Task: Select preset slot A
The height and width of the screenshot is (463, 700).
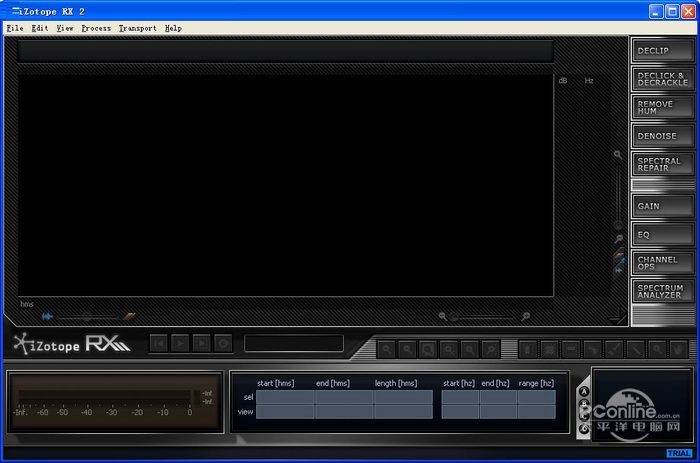Action: pyautogui.click(x=584, y=392)
